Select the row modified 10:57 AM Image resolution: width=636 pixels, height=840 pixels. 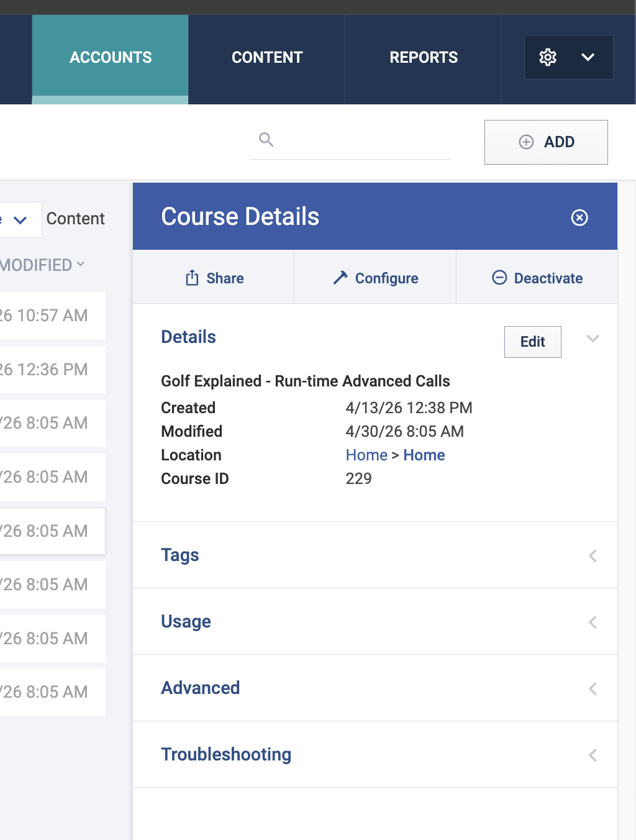[x=52, y=316]
